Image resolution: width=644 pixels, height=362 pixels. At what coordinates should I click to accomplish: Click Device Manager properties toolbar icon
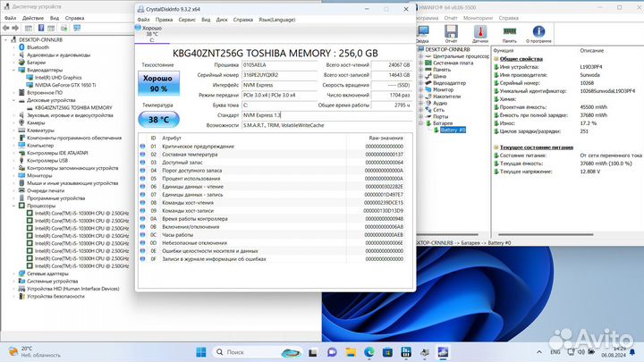tap(29, 28)
